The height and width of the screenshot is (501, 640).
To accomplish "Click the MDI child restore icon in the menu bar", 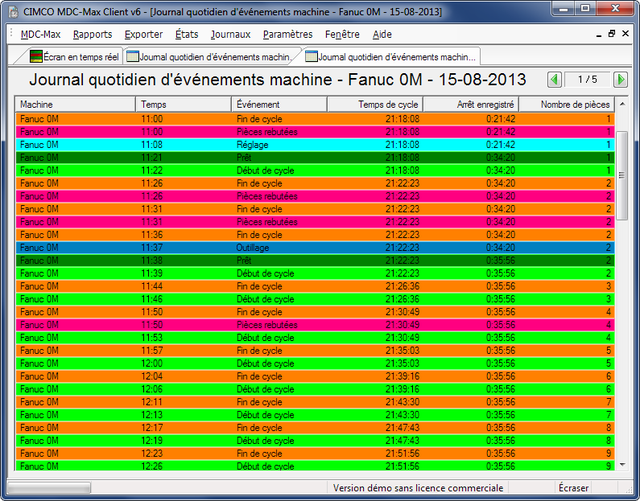I will tap(611, 33).
